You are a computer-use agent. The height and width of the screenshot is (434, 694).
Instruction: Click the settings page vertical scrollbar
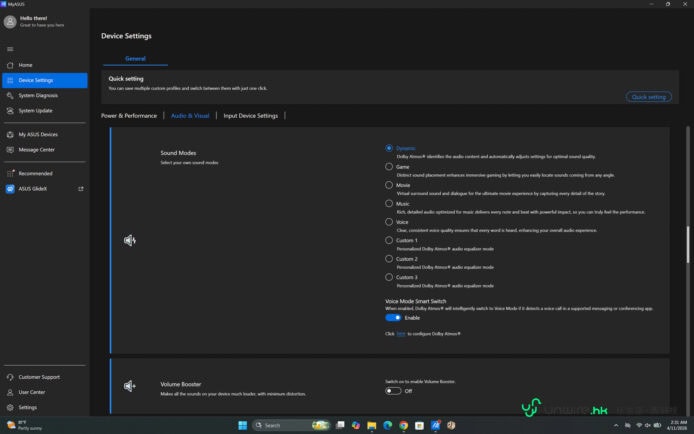click(x=688, y=244)
